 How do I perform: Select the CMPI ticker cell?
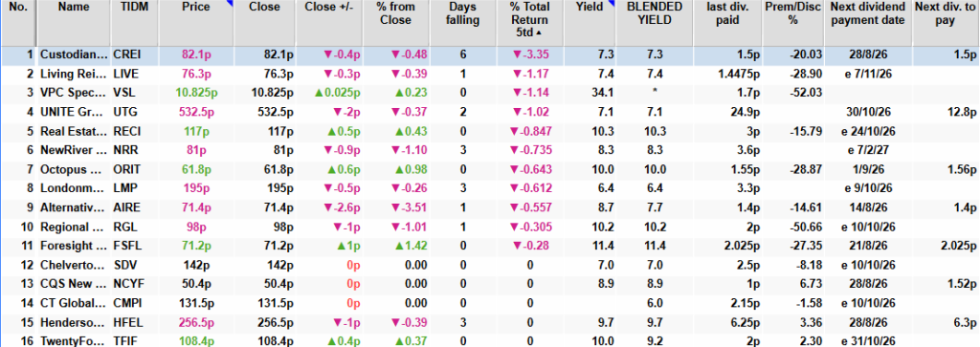coord(127,302)
